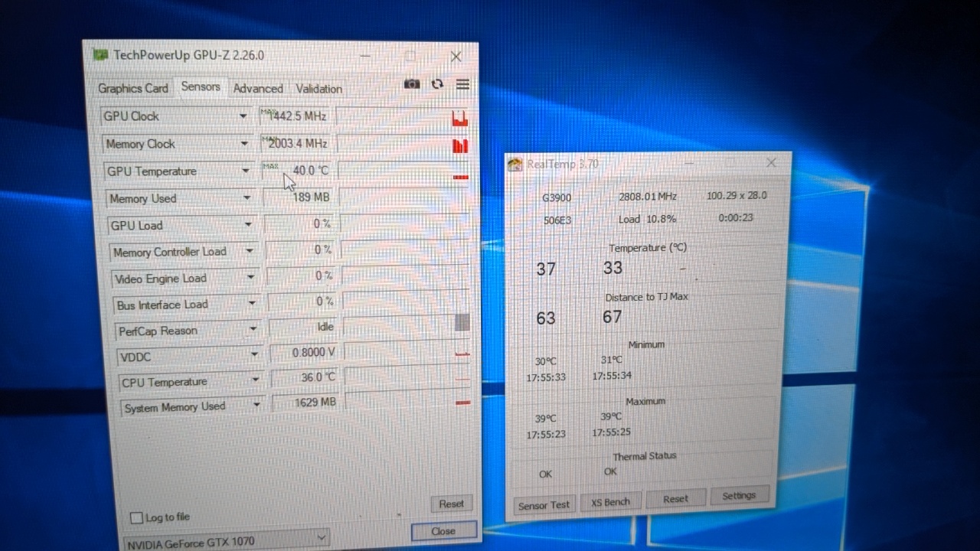Expand the System Memory Used dropdown

coord(257,406)
